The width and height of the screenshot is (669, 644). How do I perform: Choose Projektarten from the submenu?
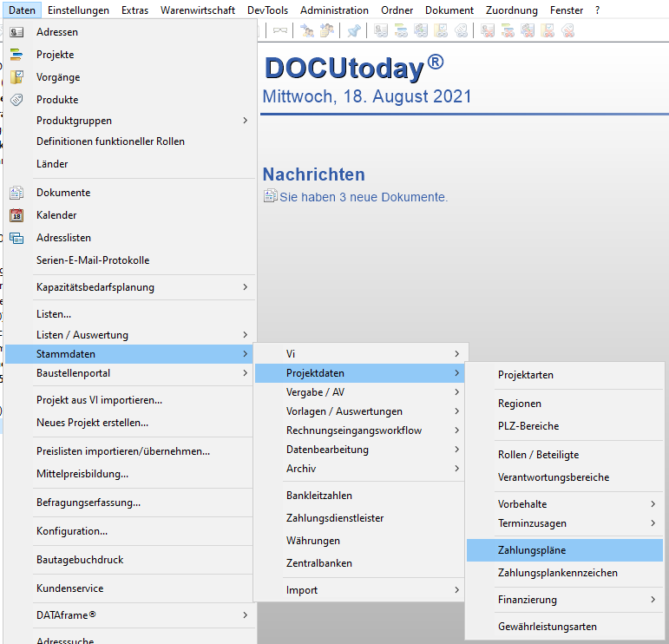565,375
